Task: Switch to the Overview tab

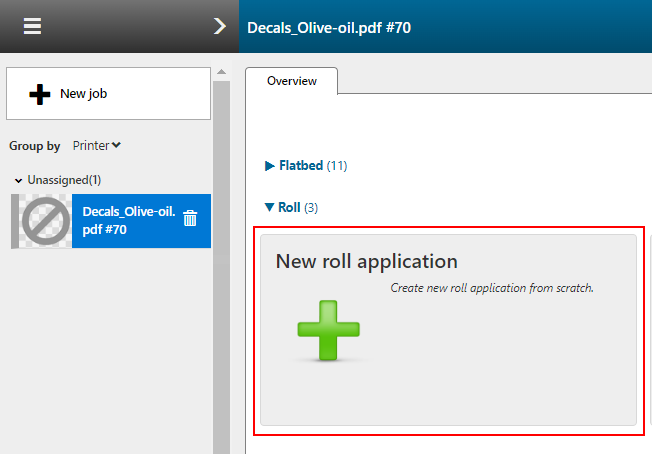Action: 291,81
